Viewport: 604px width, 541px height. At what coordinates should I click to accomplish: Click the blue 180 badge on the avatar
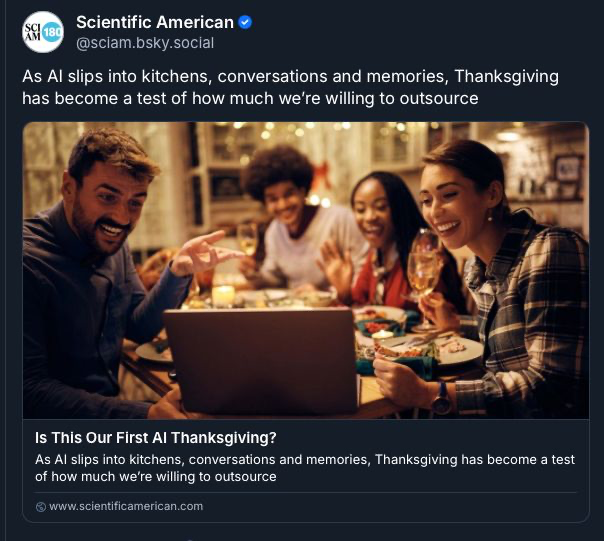click(x=52, y=32)
